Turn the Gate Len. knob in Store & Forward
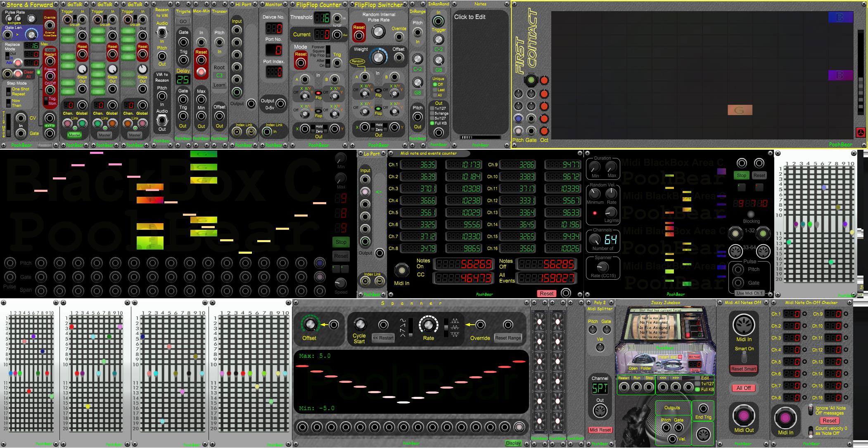The image size is (868, 448). pyautogui.click(x=31, y=35)
